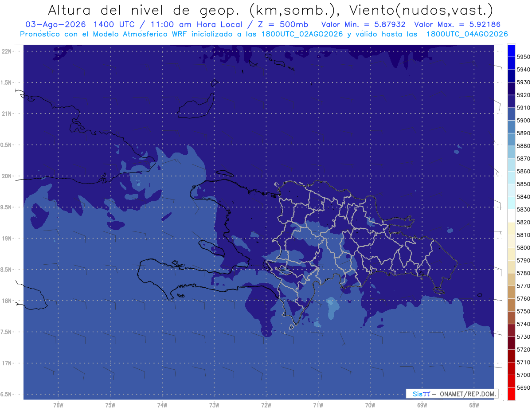This screenshot has width=532, height=411.
Task: Click the '22N' latitude label
Action: (8, 51)
